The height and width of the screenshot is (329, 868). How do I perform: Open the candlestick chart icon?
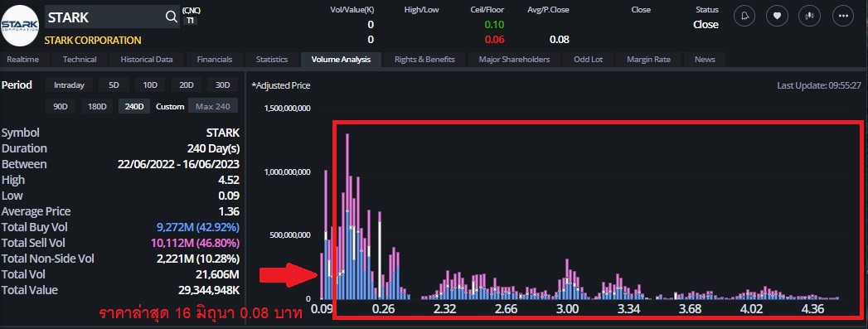[x=809, y=16]
